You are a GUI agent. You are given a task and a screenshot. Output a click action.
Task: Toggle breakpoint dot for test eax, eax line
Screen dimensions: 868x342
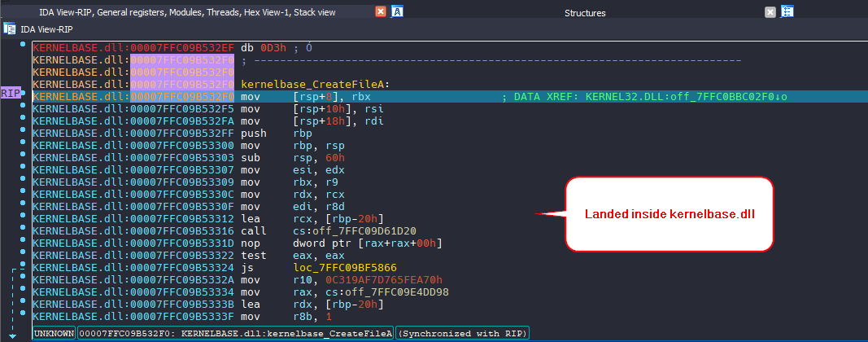click(23, 252)
